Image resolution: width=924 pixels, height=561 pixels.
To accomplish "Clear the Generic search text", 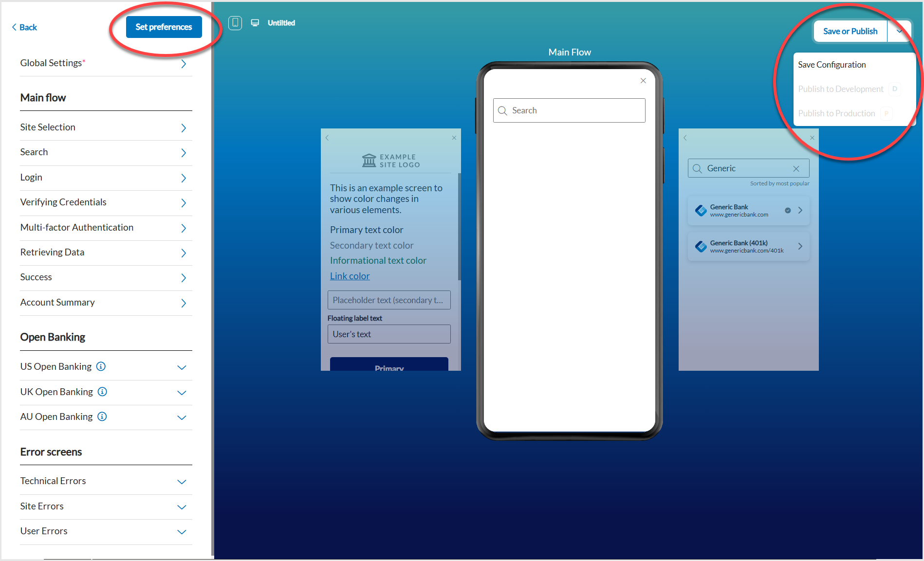I will pos(796,168).
